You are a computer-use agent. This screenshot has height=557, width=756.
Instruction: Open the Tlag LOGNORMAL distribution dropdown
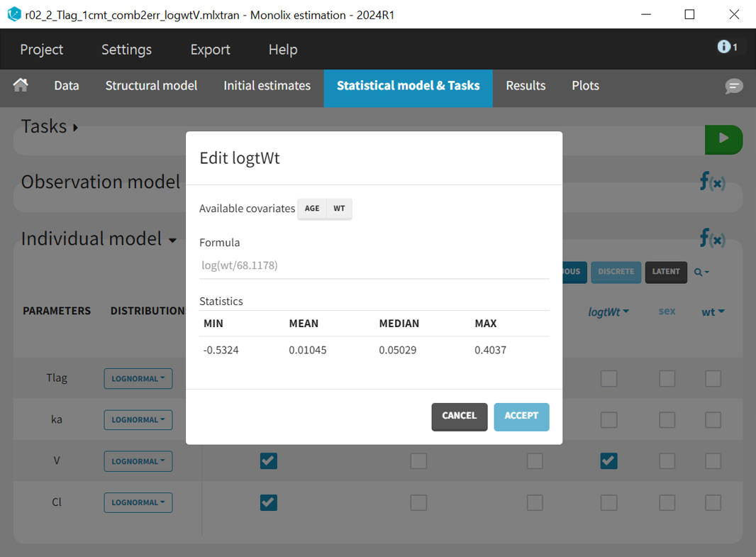138,378
